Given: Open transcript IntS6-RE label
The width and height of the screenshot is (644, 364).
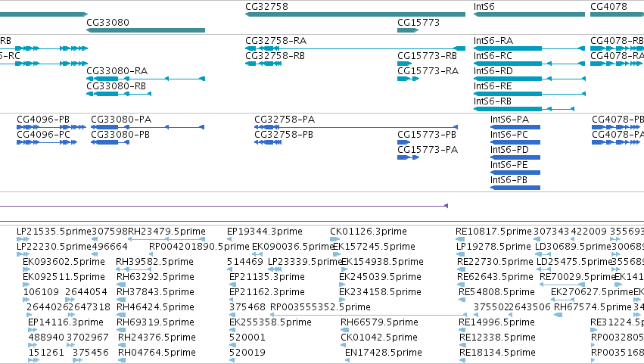Looking at the screenshot, I should click(493, 86).
